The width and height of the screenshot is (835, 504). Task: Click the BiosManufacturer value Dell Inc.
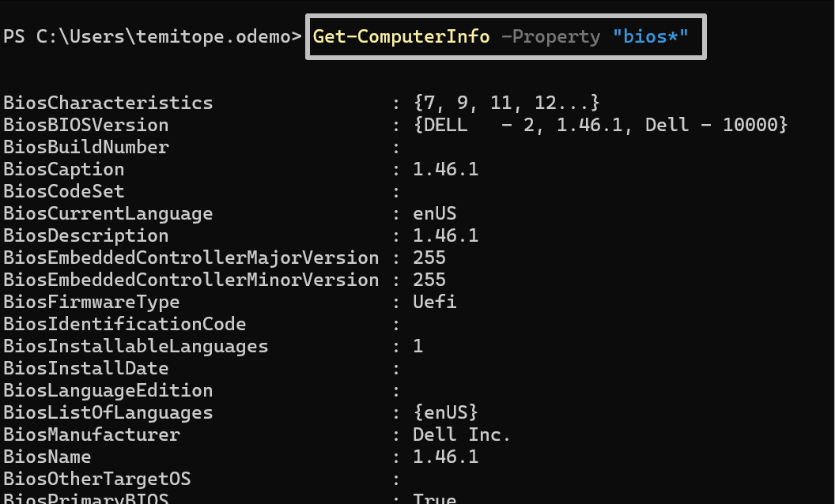click(462, 434)
